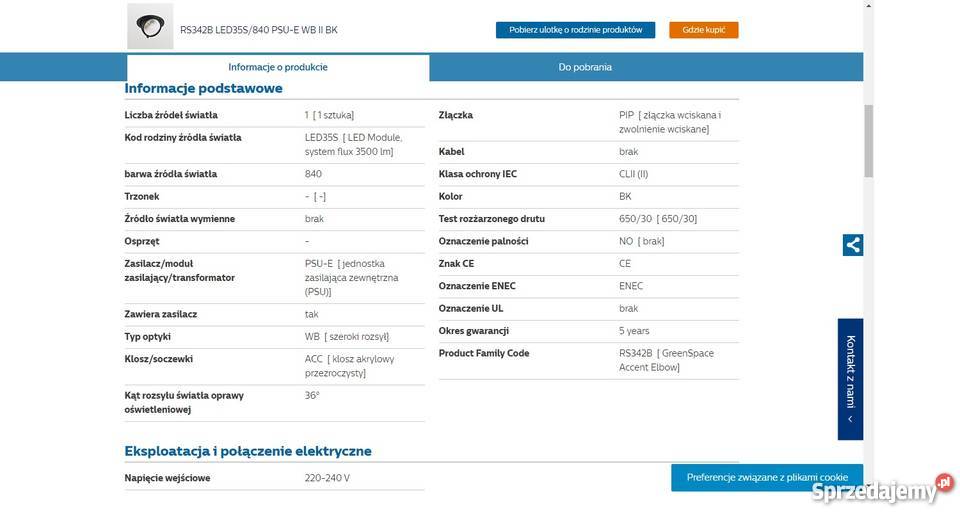The height and width of the screenshot is (512, 960).
Task: Open the 'Do pobrania' tab
Action: (585, 67)
